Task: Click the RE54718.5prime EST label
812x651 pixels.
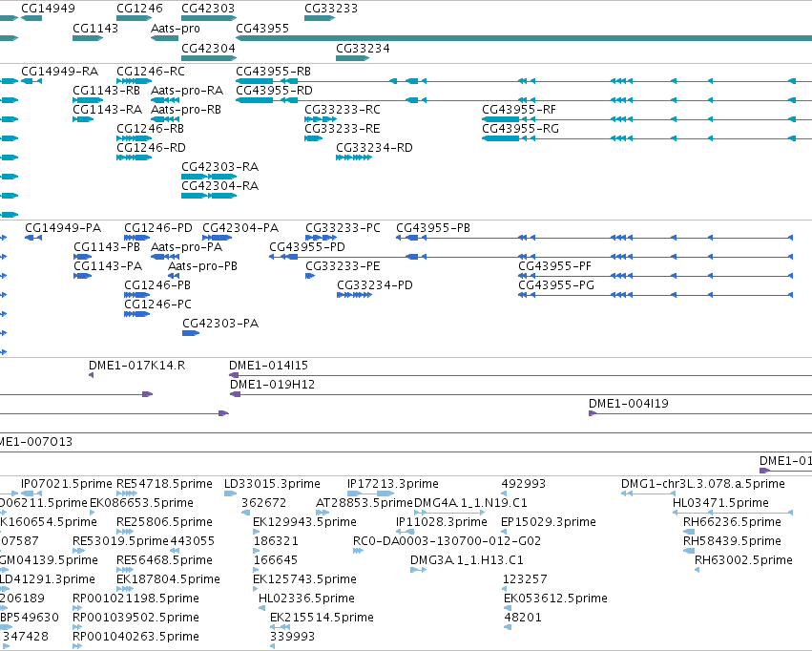Action: tap(164, 484)
